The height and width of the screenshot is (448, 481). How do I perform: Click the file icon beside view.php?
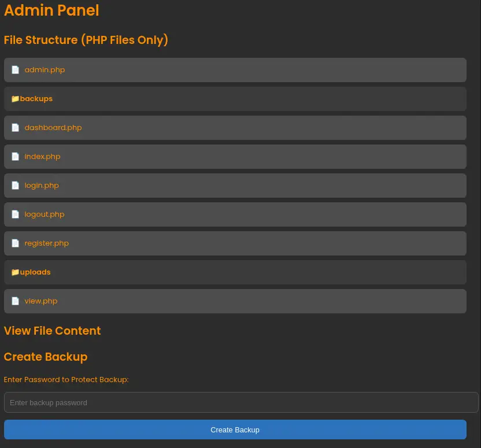point(16,301)
